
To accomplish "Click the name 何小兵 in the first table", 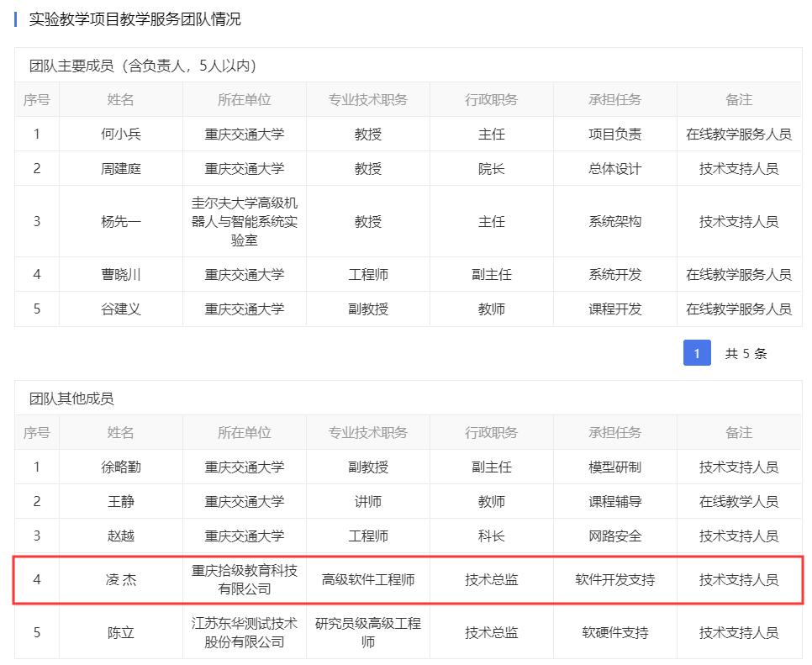I will (x=120, y=135).
